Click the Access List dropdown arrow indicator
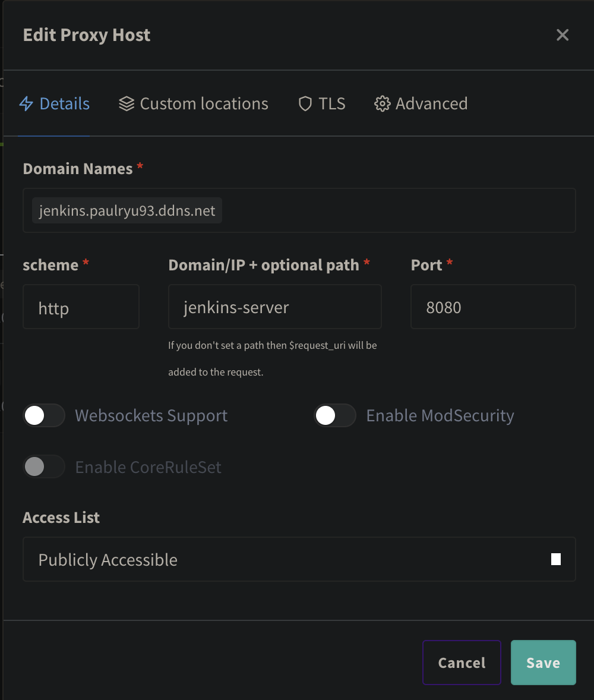Viewport: 594px width, 700px height. coord(556,559)
